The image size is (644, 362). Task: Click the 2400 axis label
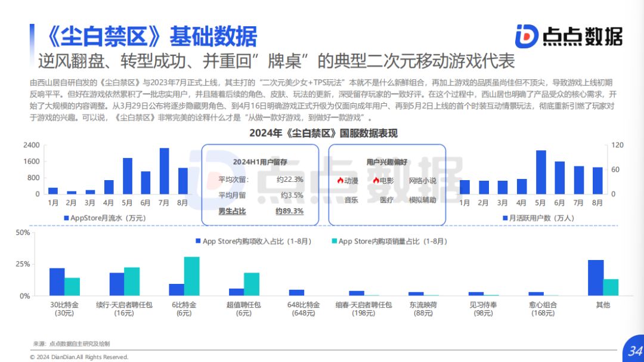point(32,145)
